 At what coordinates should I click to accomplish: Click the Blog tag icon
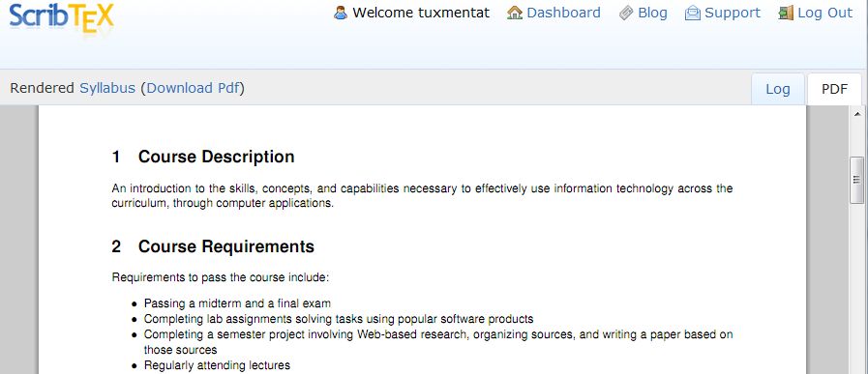pos(626,13)
